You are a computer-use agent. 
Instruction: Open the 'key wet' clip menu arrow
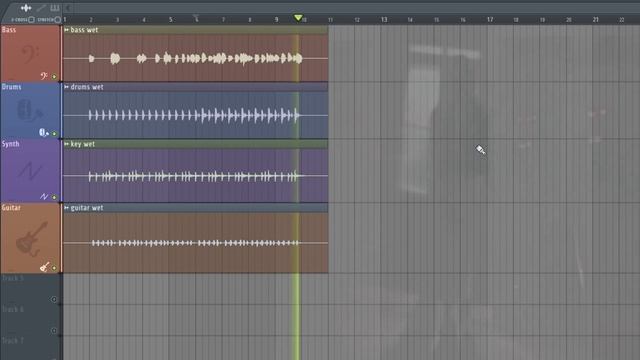(x=67, y=144)
